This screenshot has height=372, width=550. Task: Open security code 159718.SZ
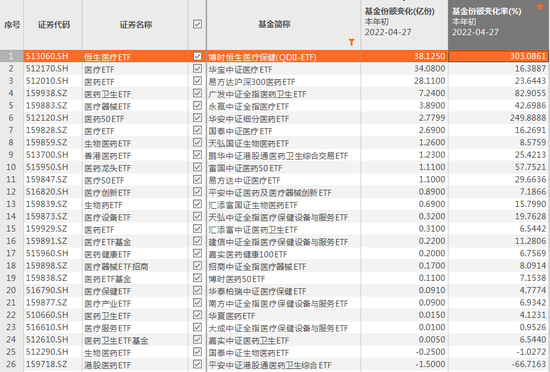46,364
